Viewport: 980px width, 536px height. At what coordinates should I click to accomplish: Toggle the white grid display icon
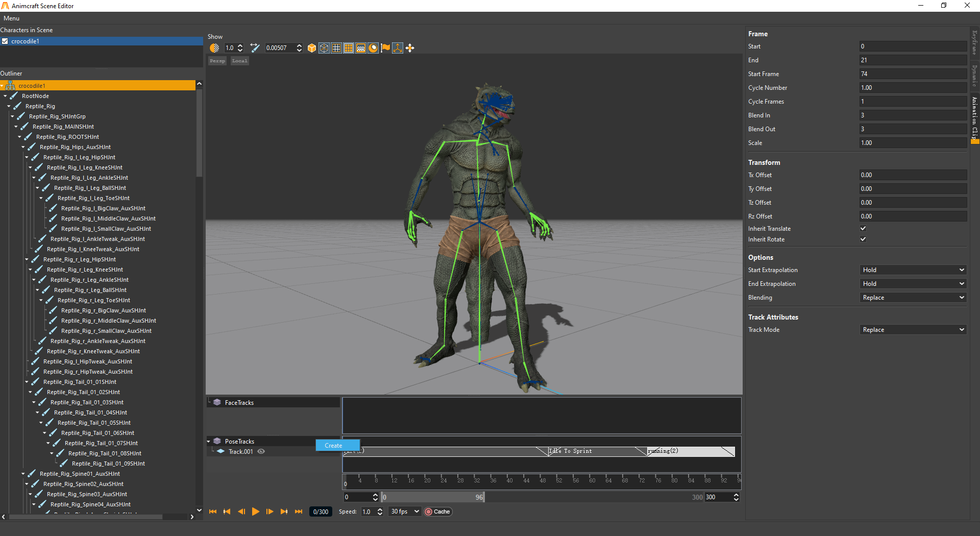pyautogui.click(x=336, y=48)
